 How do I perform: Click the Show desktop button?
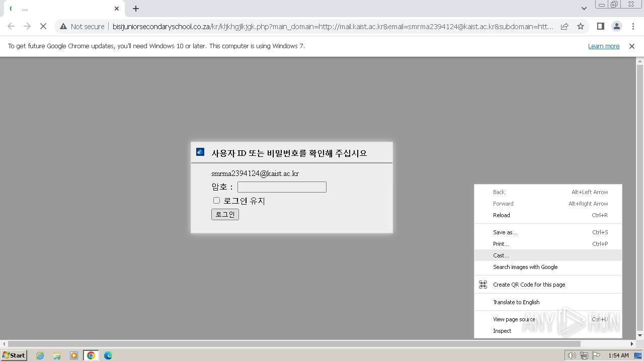coord(639,355)
